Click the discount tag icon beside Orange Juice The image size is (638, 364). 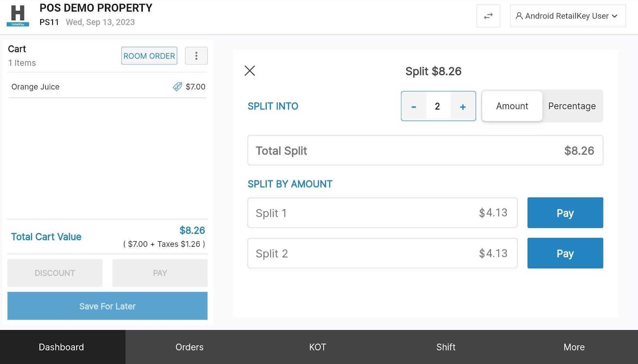tap(177, 87)
